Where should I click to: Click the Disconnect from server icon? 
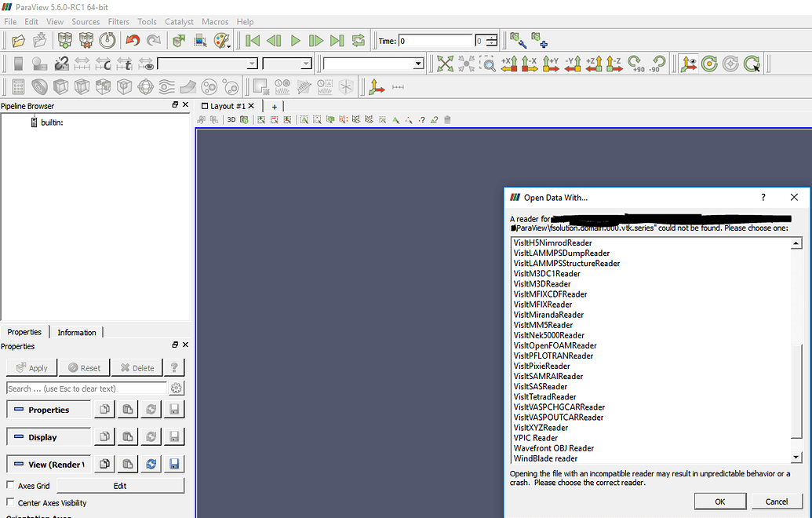point(86,40)
